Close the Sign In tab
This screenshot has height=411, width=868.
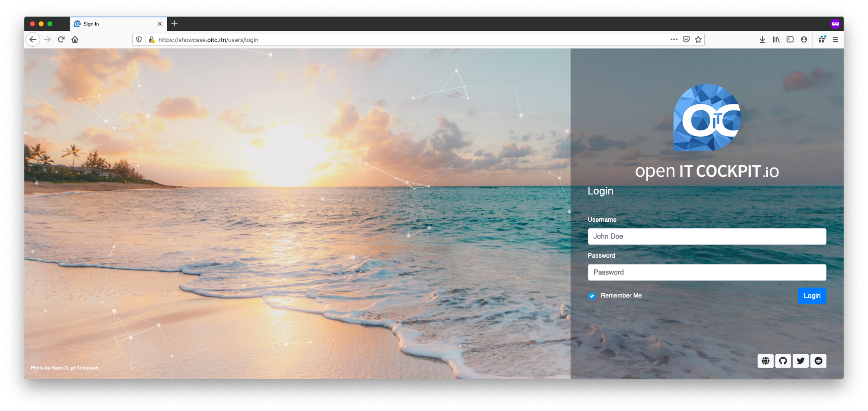click(160, 24)
